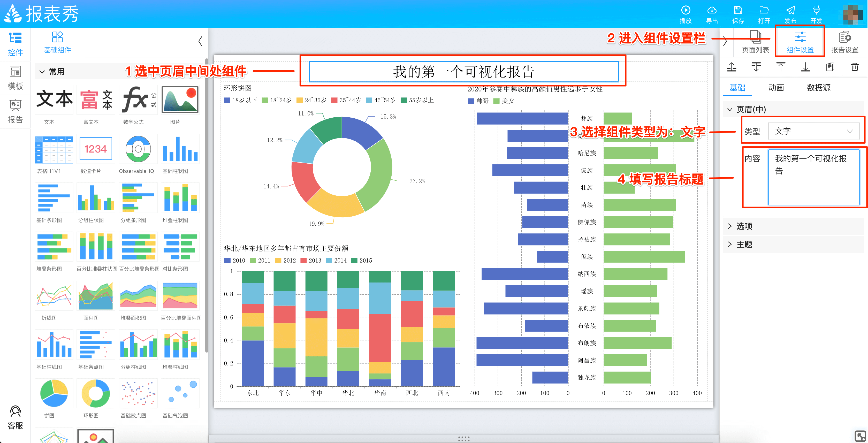The height and width of the screenshot is (443, 868).
Task: Expand the 主题 section
Action: (x=730, y=244)
